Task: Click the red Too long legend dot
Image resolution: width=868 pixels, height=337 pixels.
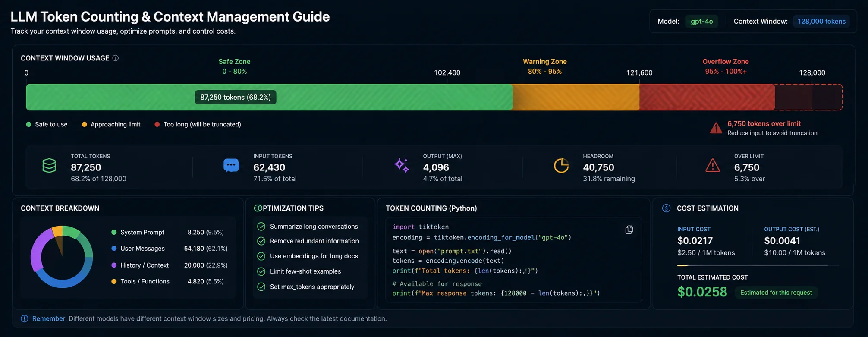Action: click(157, 124)
